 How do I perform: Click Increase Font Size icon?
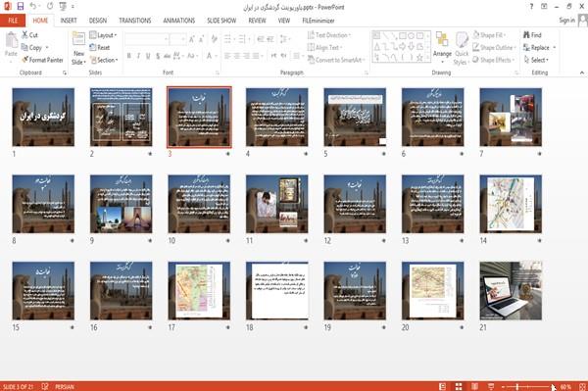click(192, 38)
